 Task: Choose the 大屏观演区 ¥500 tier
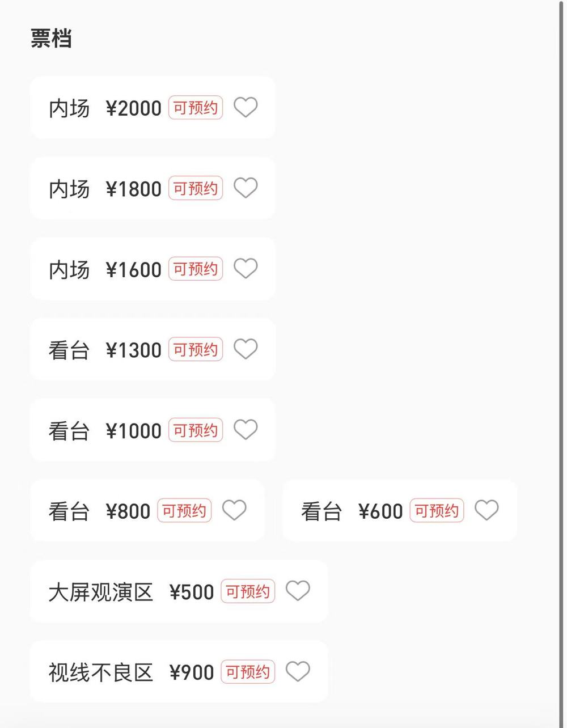point(179,591)
